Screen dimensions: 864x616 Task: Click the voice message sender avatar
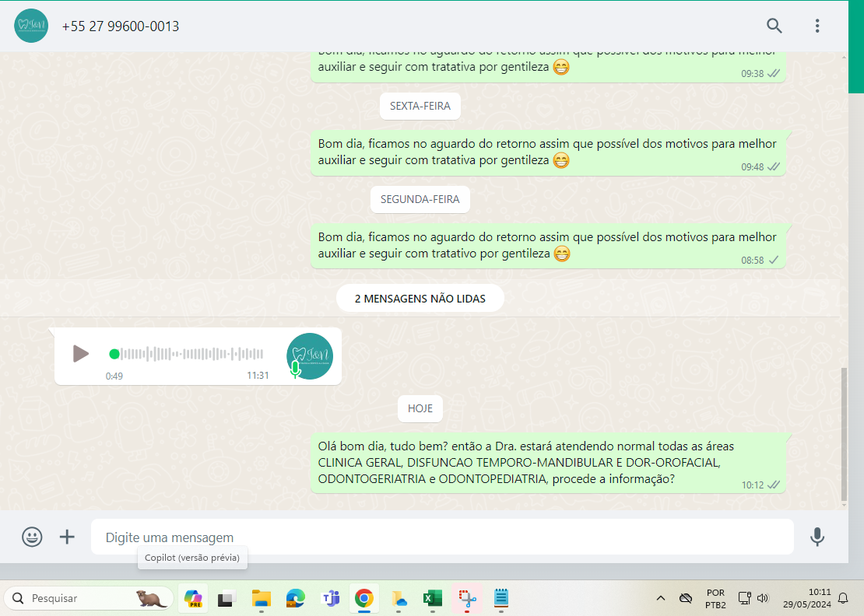pyautogui.click(x=310, y=356)
